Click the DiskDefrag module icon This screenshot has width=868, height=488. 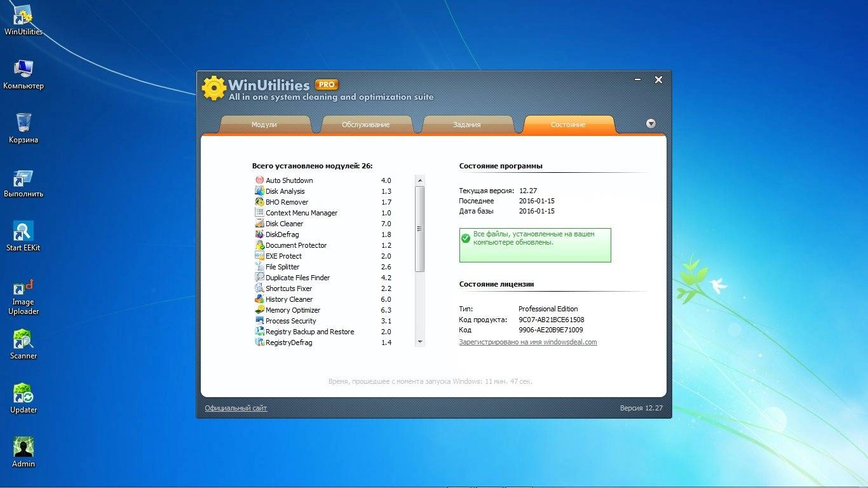coord(259,234)
